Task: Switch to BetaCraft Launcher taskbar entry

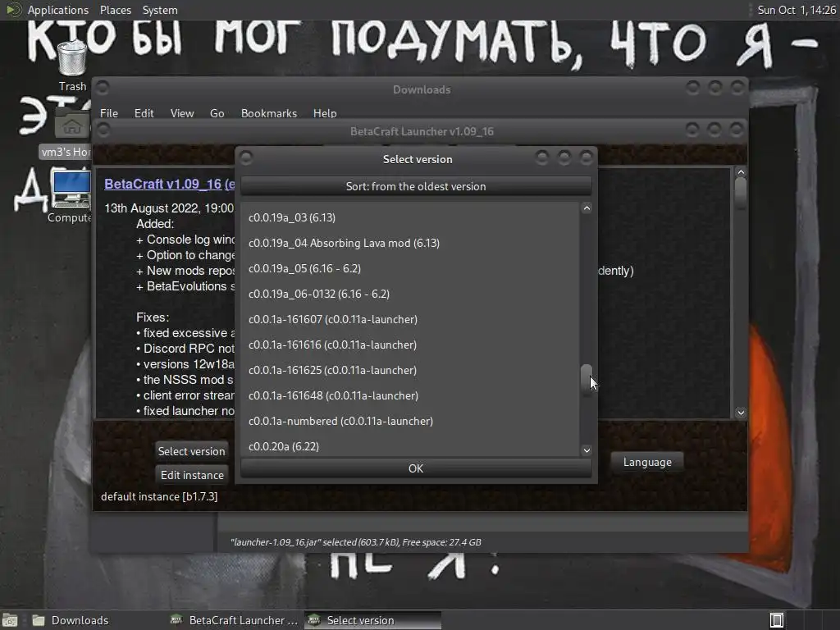Action: point(234,620)
